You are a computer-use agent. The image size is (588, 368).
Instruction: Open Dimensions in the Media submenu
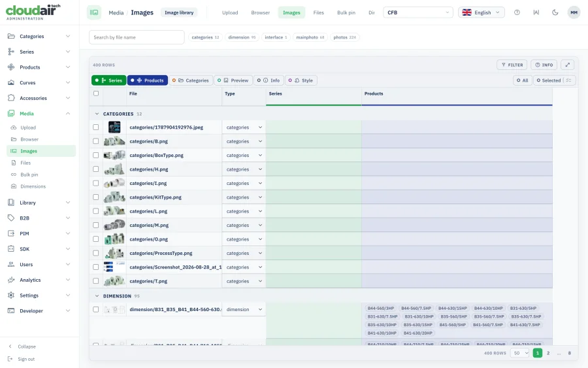(41, 186)
